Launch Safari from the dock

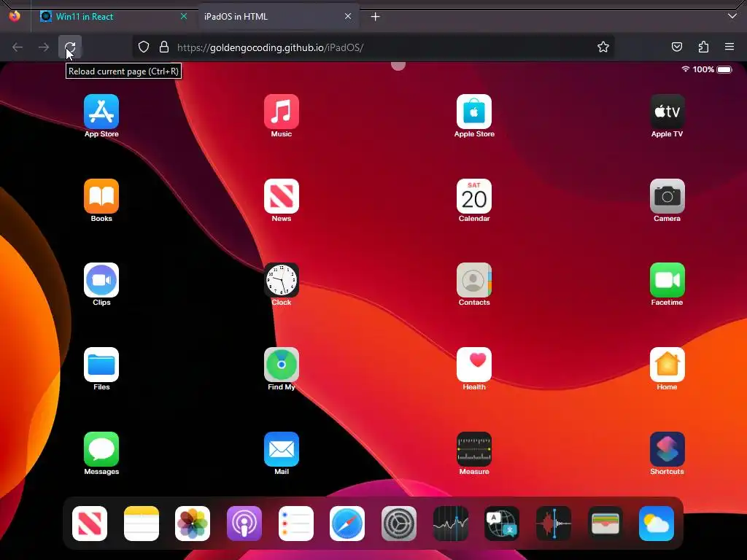tap(347, 524)
